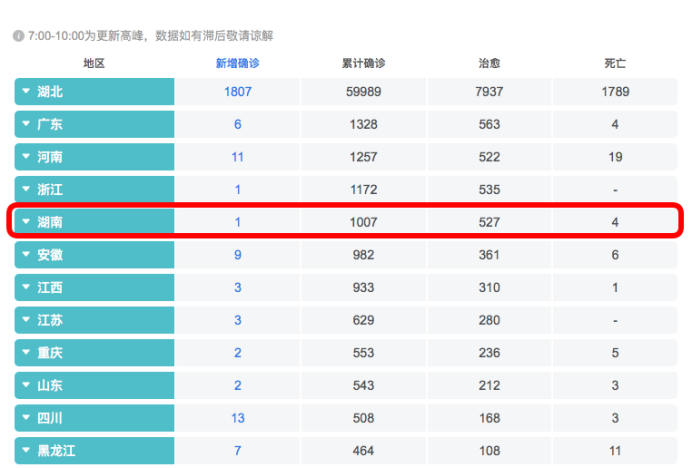692x468 pixels.
Task: Click the 死亡 column header
Action: tap(615, 64)
